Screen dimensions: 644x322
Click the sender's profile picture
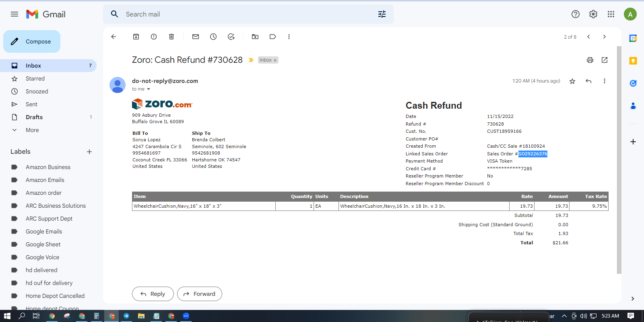coord(118,85)
